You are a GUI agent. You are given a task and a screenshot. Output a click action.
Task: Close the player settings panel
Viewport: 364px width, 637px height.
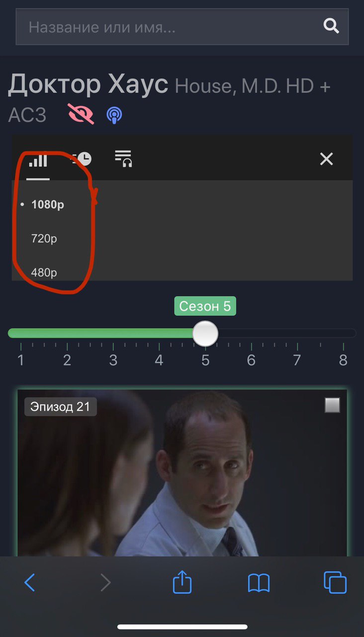[x=326, y=159]
